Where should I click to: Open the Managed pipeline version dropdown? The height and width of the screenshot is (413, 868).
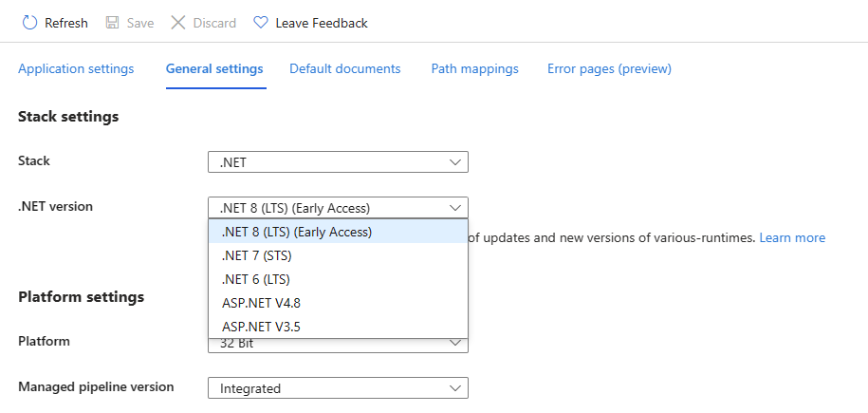point(339,388)
